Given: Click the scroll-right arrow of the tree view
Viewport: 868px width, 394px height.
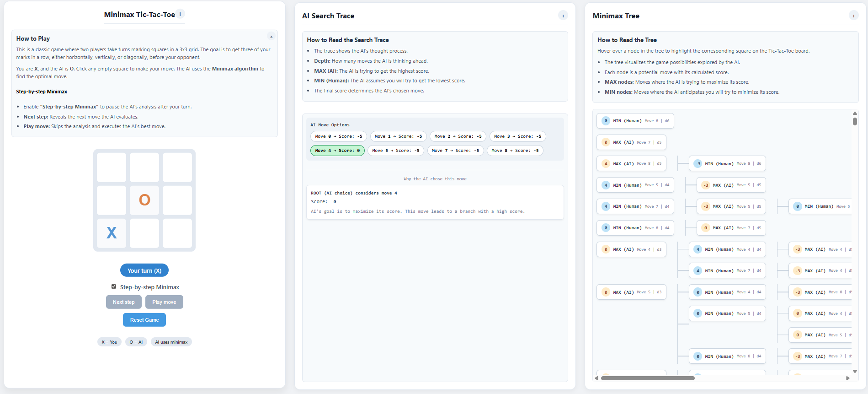Looking at the screenshot, I should click(x=848, y=378).
